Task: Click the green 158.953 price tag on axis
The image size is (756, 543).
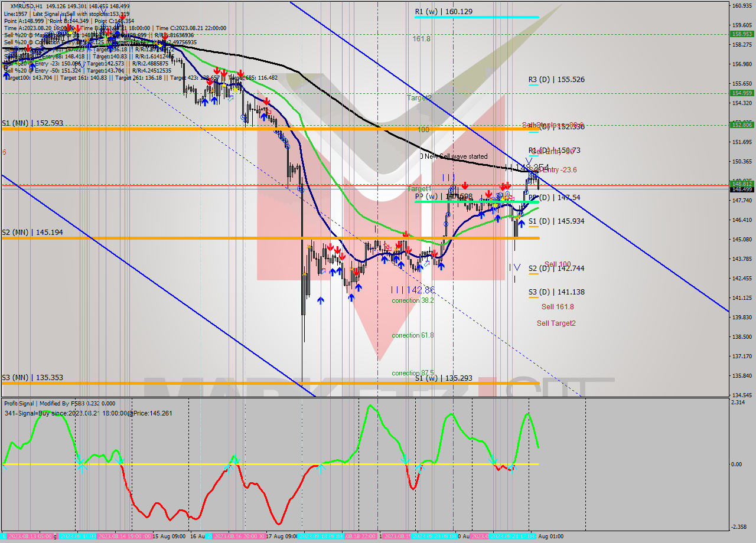Action: tap(742, 34)
